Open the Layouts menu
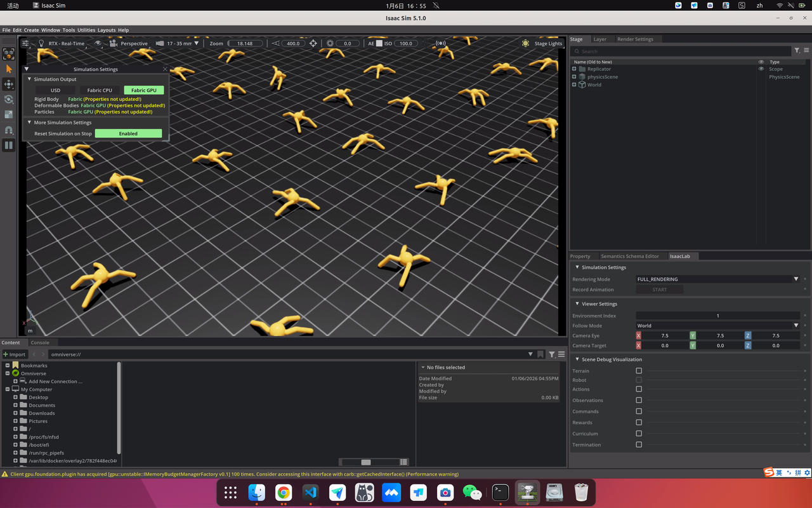812x508 pixels. coord(107,30)
